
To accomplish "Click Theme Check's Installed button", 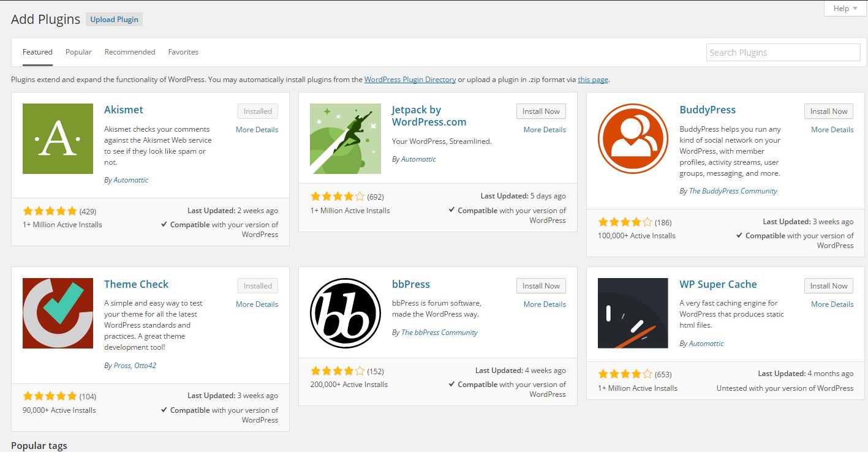I will point(258,286).
